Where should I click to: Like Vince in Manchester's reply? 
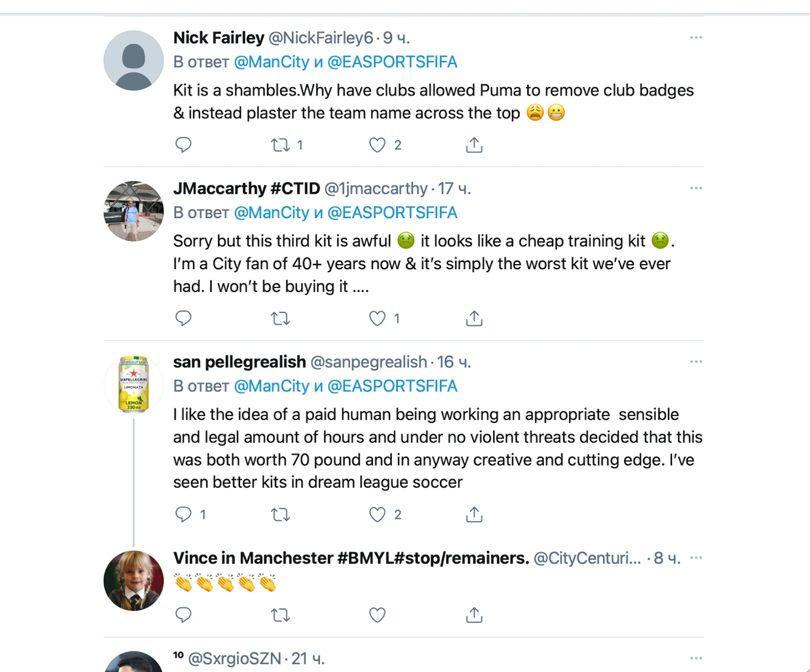coord(377,615)
